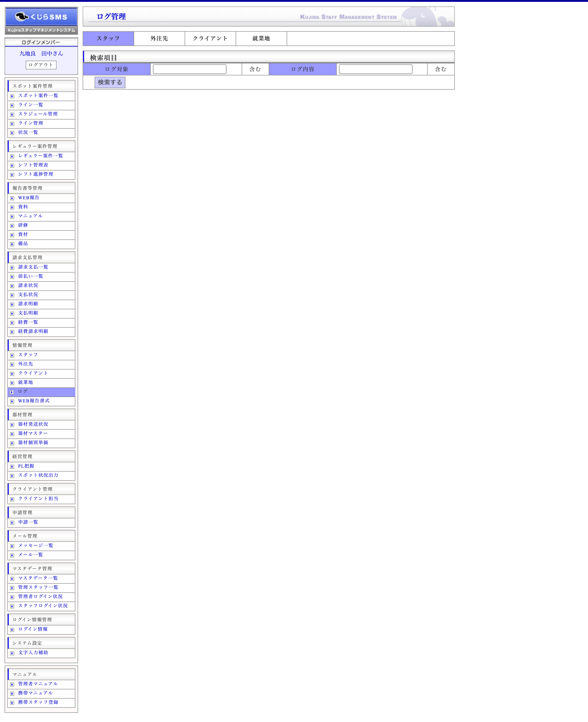Click the くじらSMS whale logo

coord(41,17)
